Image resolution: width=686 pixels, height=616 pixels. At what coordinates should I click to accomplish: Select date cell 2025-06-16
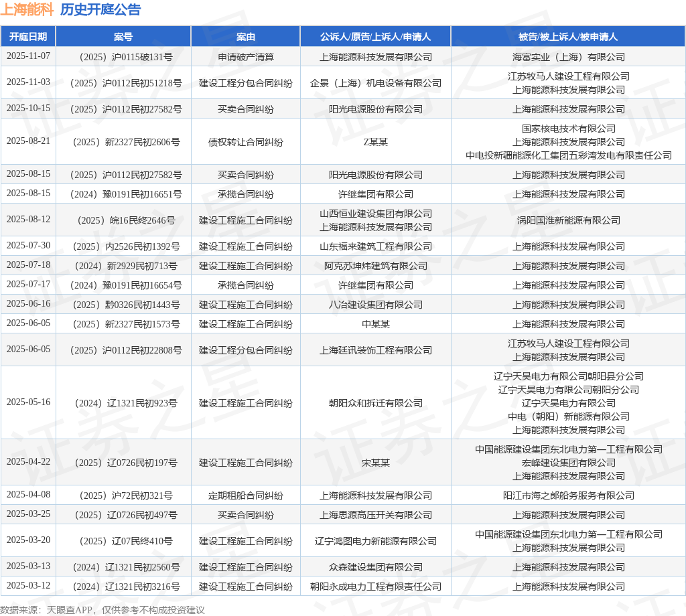pyautogui.click(x=28, y=303)
